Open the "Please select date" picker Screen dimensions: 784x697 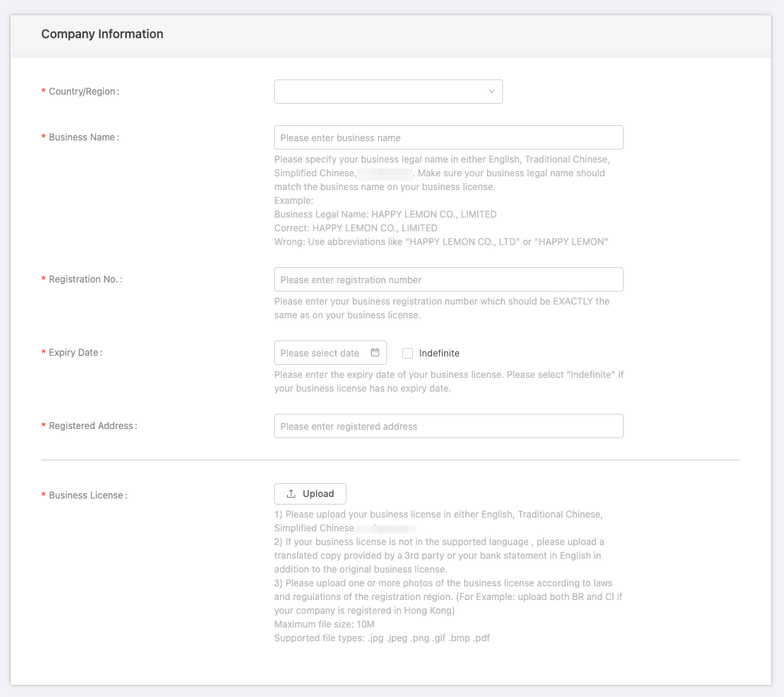(x=321, y=353)
